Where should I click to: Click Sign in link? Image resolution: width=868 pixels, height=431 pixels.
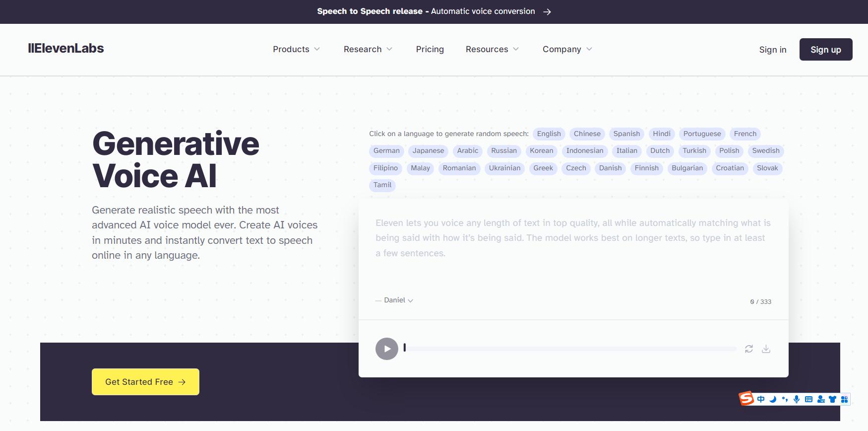point(773,50)
